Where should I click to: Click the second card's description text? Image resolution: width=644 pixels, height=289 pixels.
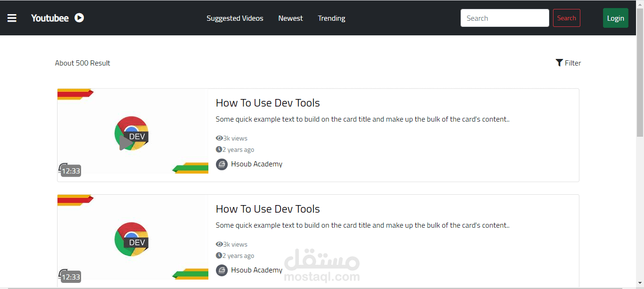tap(363, 225)
